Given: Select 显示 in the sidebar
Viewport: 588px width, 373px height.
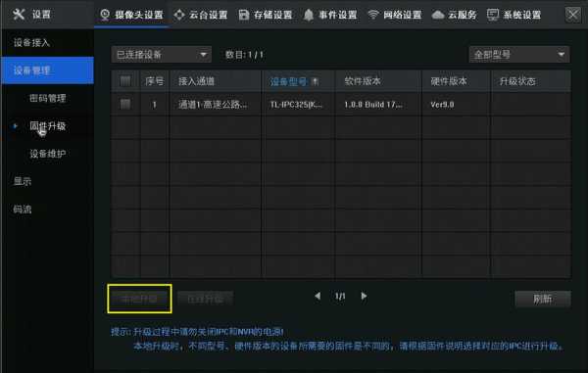Looking at the screenshot, I should point(23,181).
